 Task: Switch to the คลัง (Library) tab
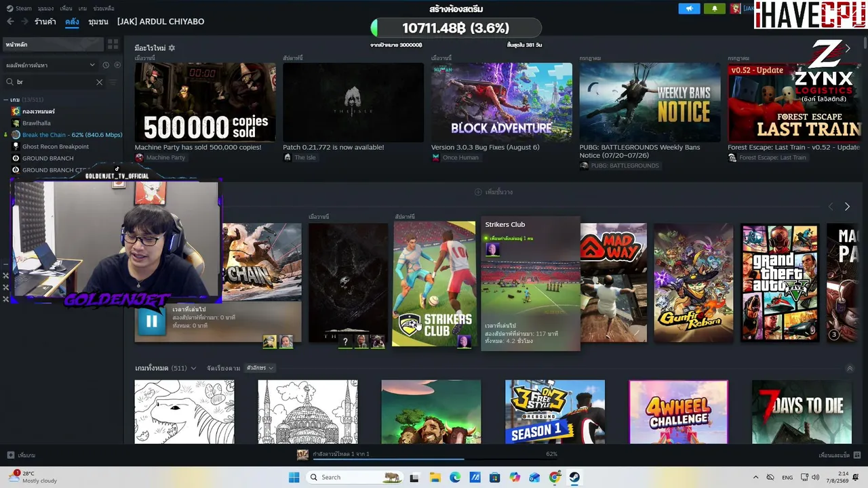pos(73,22)
